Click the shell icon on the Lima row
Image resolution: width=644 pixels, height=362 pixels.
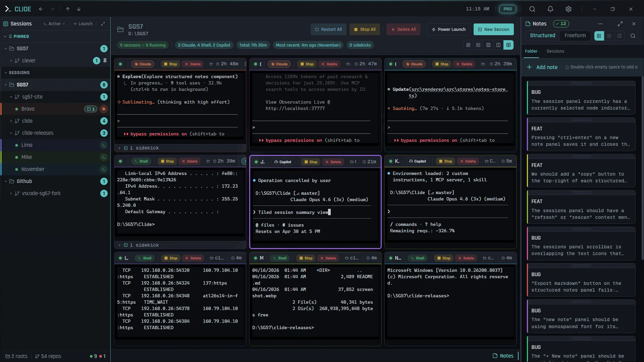(104, 145)
